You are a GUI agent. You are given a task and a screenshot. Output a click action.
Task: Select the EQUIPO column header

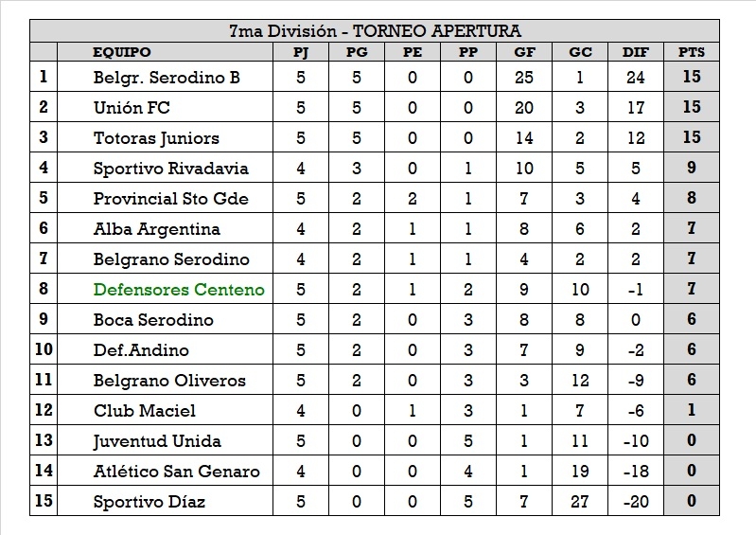[x=121, y=53]
